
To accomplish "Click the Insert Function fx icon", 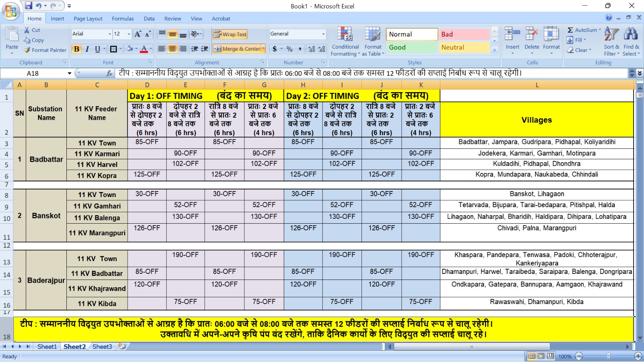I will tap(109, 73).
